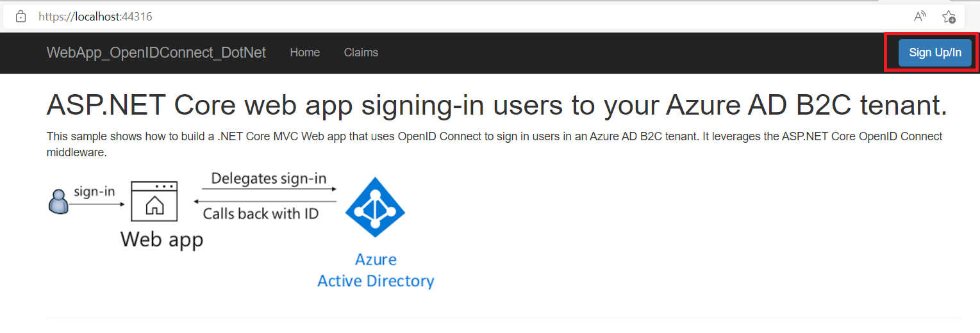Viewport: 980px width, 333px height.
Task: Open the WebApp_OpenIDConnect_DotNet brand link
Action: click(x=156, y=53)
